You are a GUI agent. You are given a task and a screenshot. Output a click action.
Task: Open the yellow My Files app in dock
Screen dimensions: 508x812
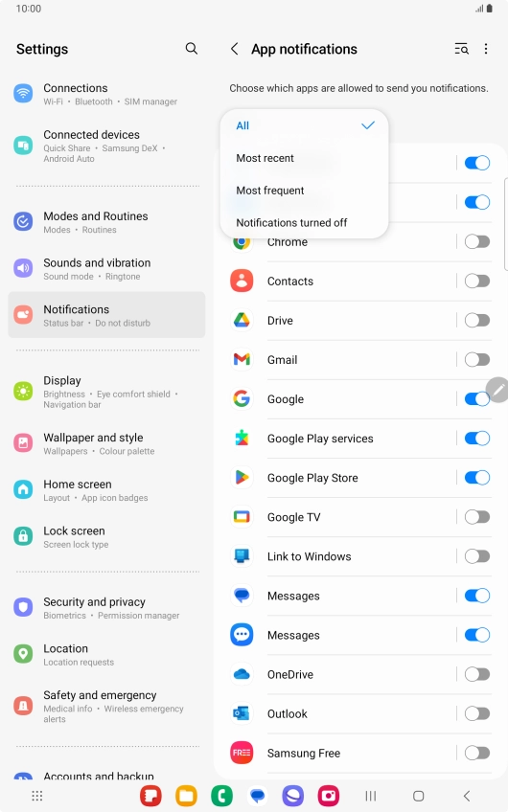pyautogui.click(x=186, y=796)
